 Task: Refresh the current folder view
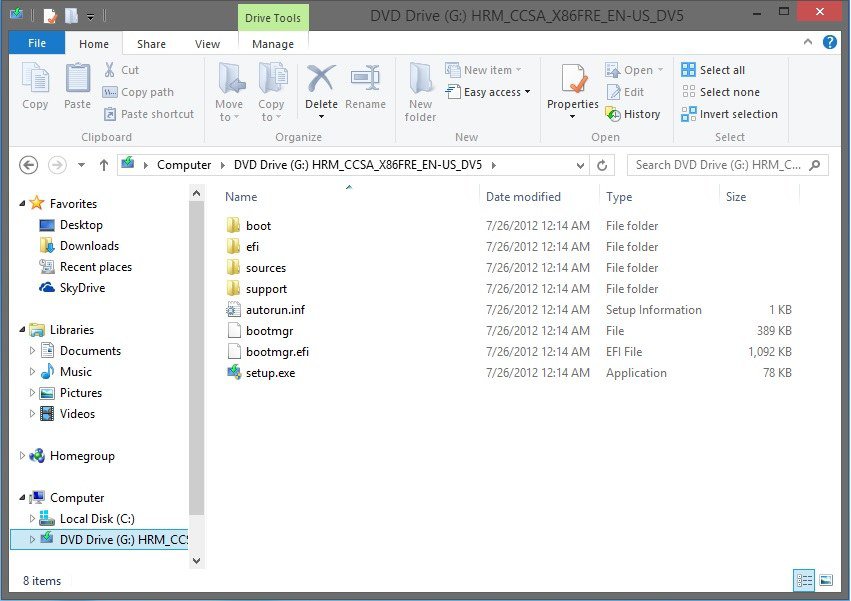point(602,165)
